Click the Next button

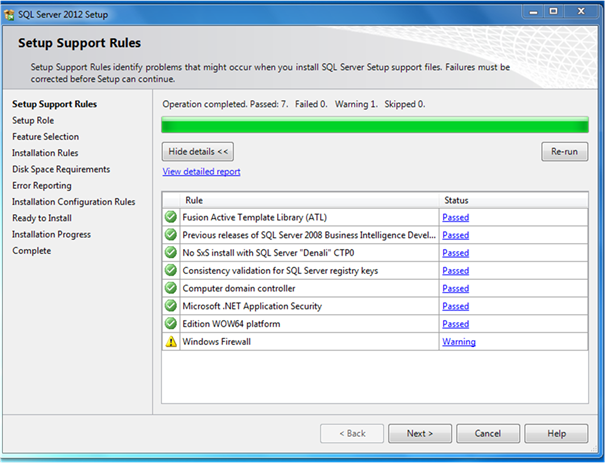tap(420, 434)
